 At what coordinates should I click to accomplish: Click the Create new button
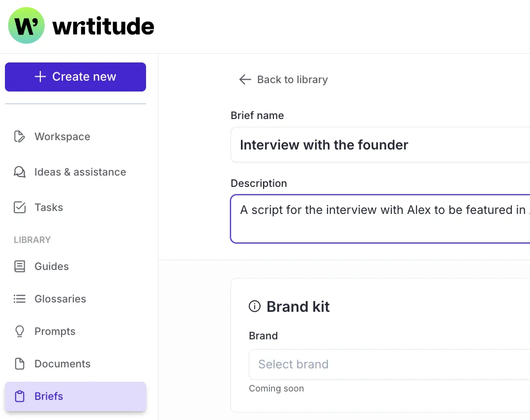coord(75,77)
